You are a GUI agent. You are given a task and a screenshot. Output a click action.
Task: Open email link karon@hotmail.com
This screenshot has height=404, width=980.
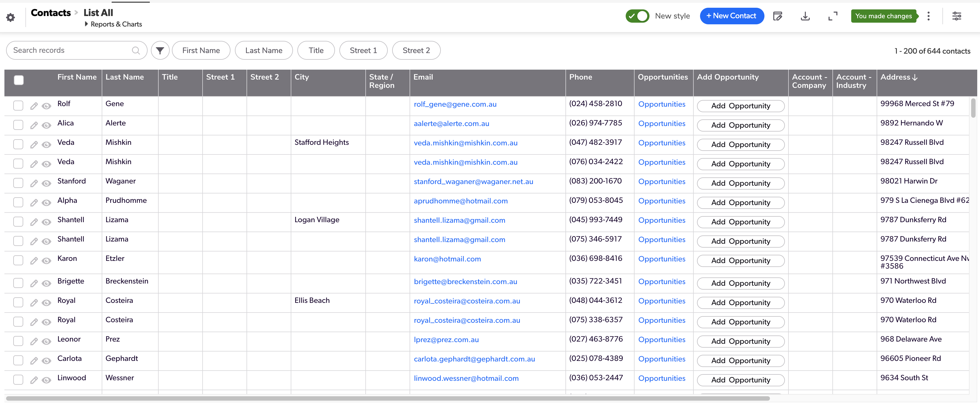tap(447, 259)
